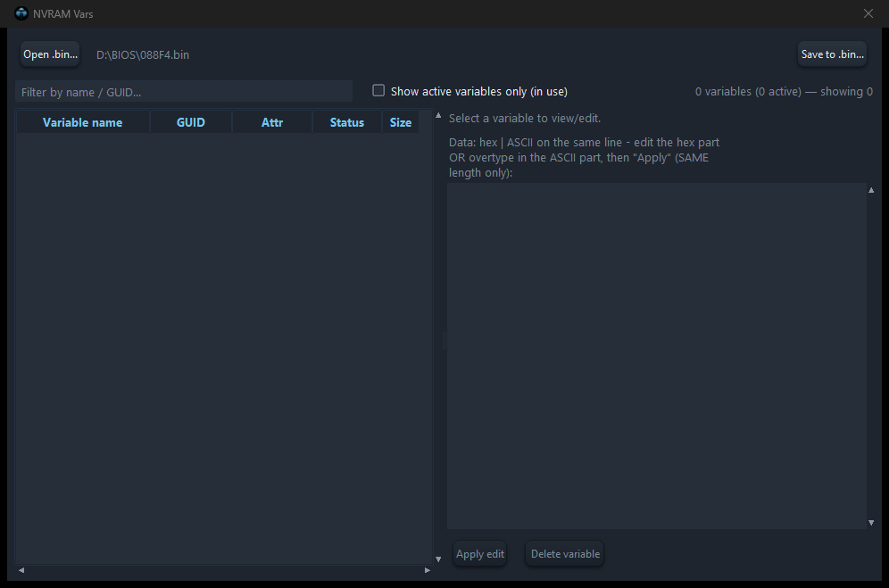889x588 pixels.
Task: Enable Show active variables only checkbox
Action: point(378,91)
